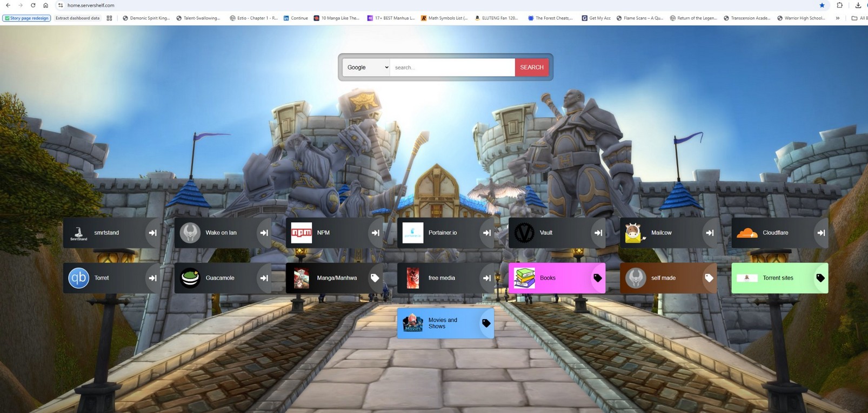Open the browser extensions puzzle icon
Viewport: 868px width, 413px height.
(x=839, y=5)
